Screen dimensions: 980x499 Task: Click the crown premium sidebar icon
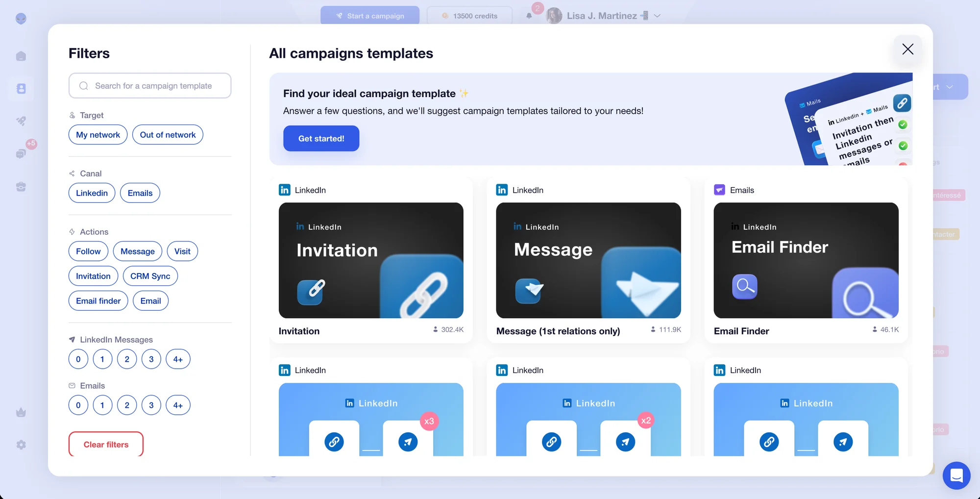tap(21, 412)
